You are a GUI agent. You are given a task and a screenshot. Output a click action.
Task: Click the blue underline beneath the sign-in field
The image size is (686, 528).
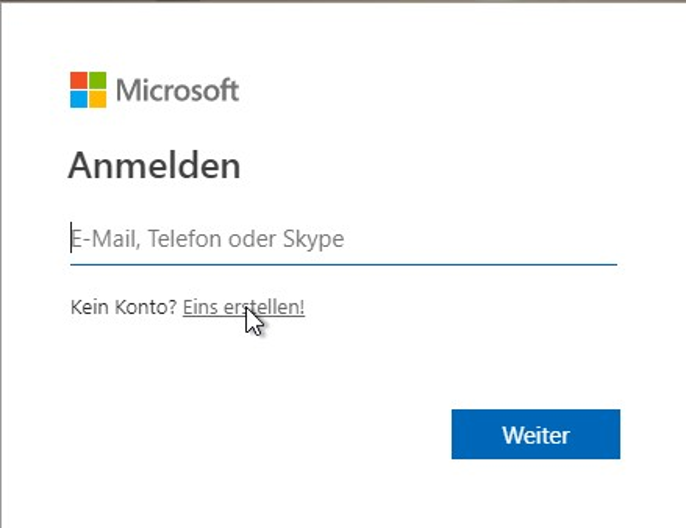pyautogui.click(x=343, y=264)
